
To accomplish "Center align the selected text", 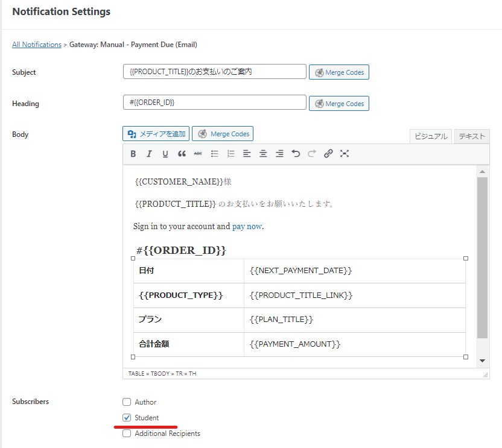I will coord(263,154).
